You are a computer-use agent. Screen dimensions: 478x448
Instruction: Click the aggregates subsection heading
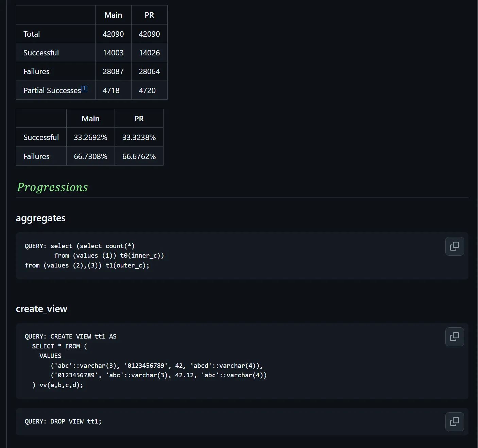[40, 218]
